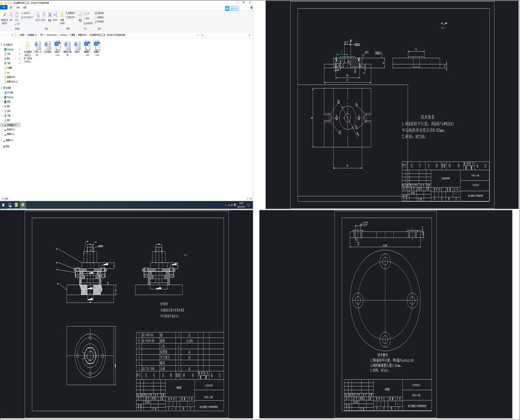This screenshot has height=420, width=520.
Task: Click 技术要求 heading in top-right drawing
Action: point(427,117)
